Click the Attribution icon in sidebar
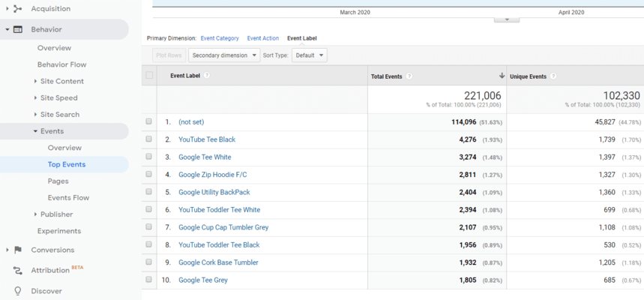Viewport: 644px width, 300px height. (17, 270)
